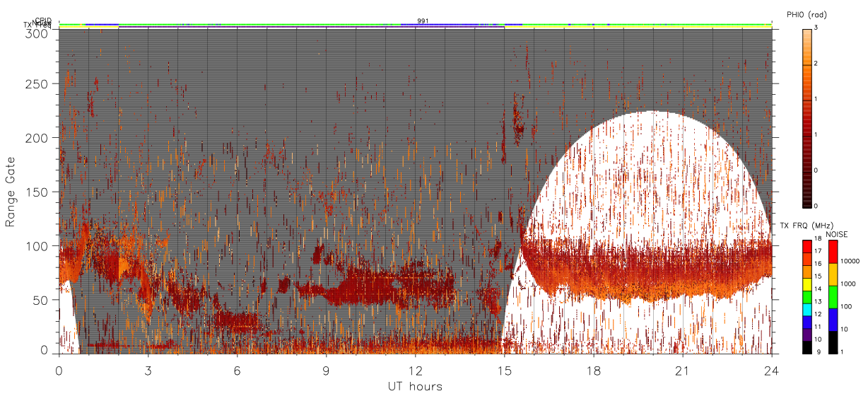Click the '250' Range Gate axis tick
Viewport: 868px width, 401px height.
pyautogui.click(x=36, y=83)
